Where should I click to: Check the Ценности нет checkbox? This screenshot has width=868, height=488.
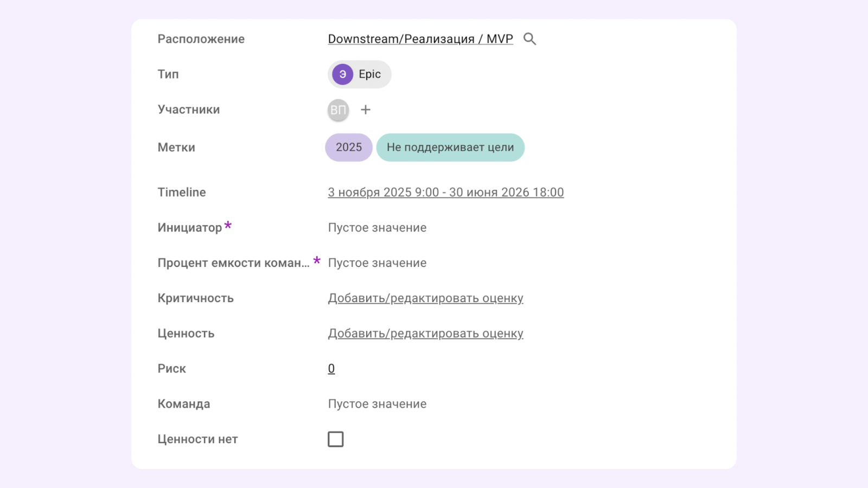(335, 439)
